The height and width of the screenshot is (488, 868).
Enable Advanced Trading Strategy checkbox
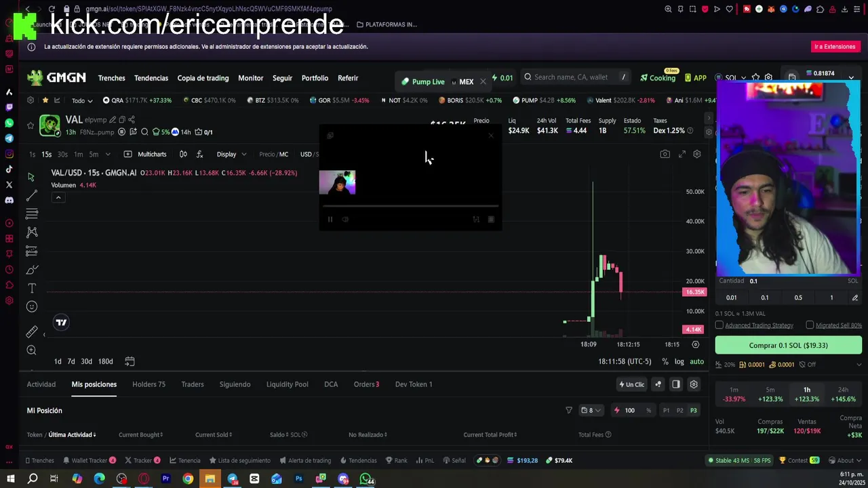pos(719,325)
